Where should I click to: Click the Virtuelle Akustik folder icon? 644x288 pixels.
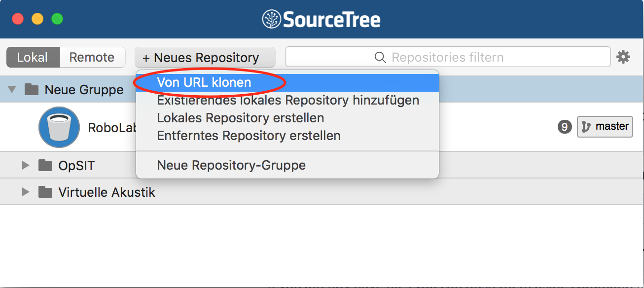coord(45,192)
